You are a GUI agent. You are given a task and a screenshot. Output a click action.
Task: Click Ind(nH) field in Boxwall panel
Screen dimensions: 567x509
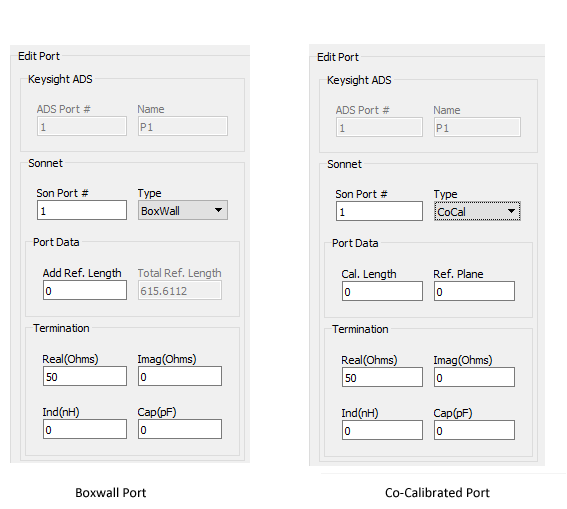(85, 429)
